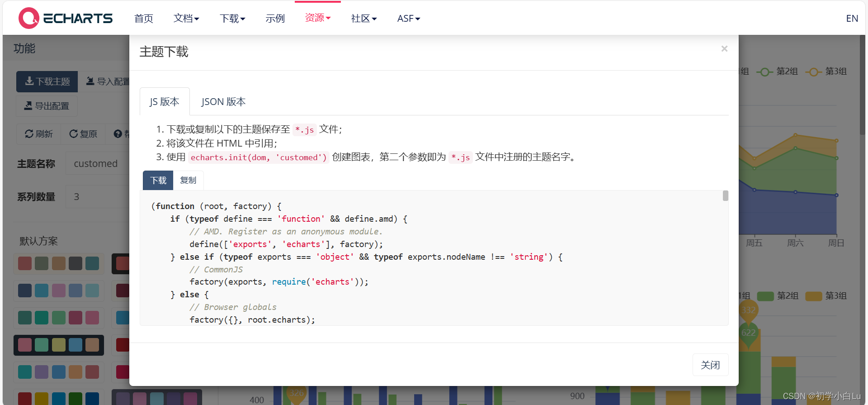
Task: Click the page scrollbar at right edge
Action: click(863, 86)
